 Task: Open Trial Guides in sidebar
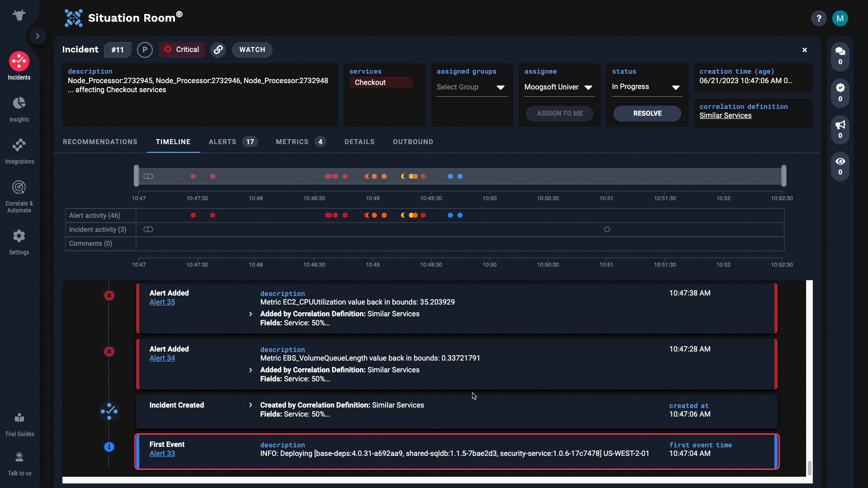tap(19, 425)
